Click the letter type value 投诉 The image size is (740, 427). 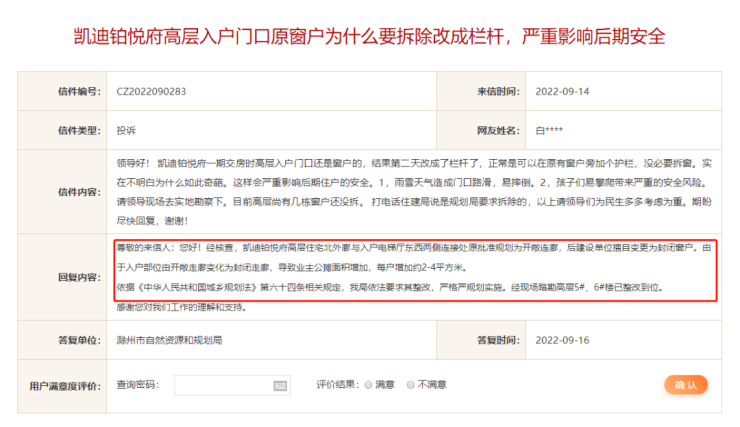coord(126,131)
